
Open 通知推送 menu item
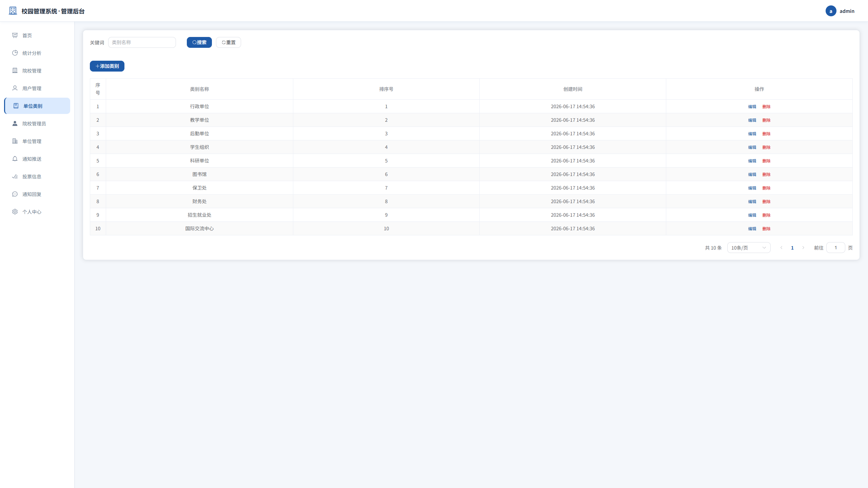[x=37, y=159]
